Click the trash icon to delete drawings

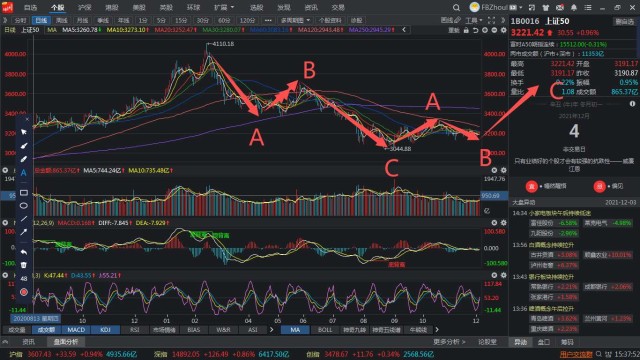point(24,265)
